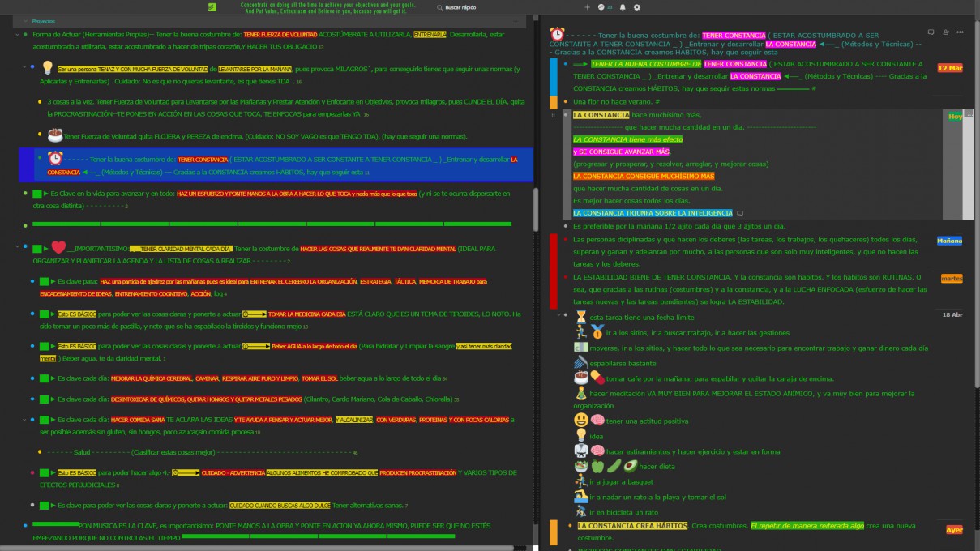Viewport: 980px width, 551px height.
Task: Click bullet of 'Las personas diciplinadas' item
Action: pos(565,240)
